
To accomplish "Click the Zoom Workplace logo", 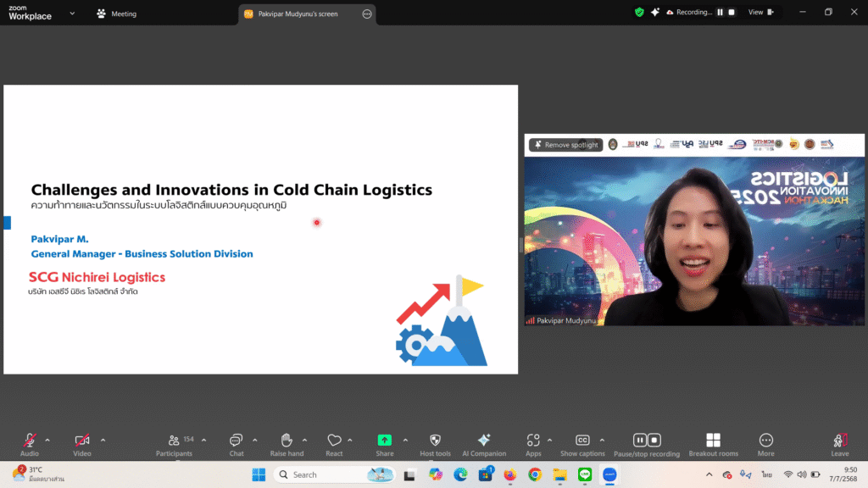I will (31, 13).
